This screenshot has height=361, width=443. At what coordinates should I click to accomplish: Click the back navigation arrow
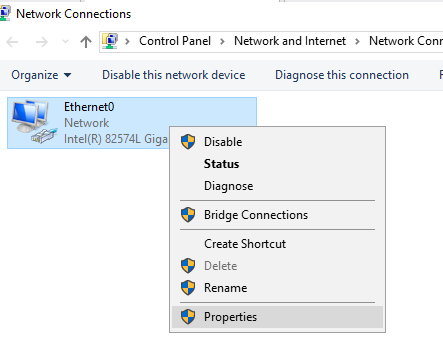point(12,42)
